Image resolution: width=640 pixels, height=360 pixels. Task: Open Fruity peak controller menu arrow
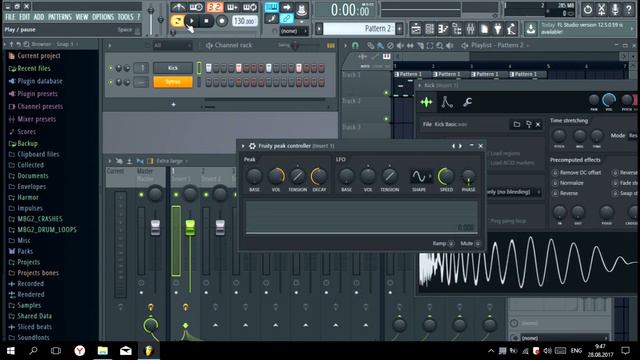243,146
